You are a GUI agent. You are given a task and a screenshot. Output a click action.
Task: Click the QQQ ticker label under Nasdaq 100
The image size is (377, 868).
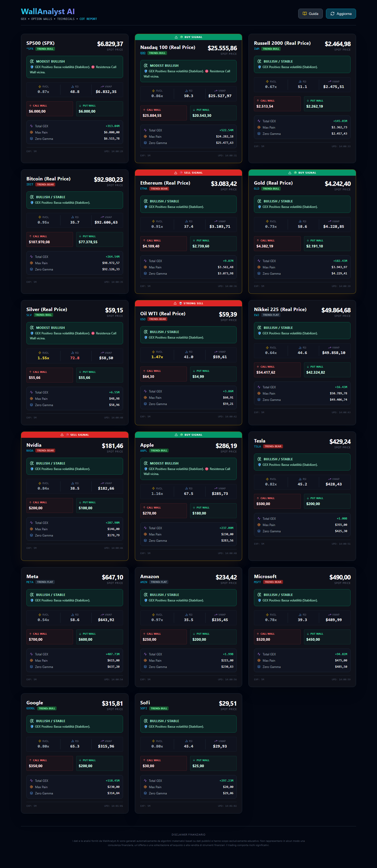click(143, 53)
